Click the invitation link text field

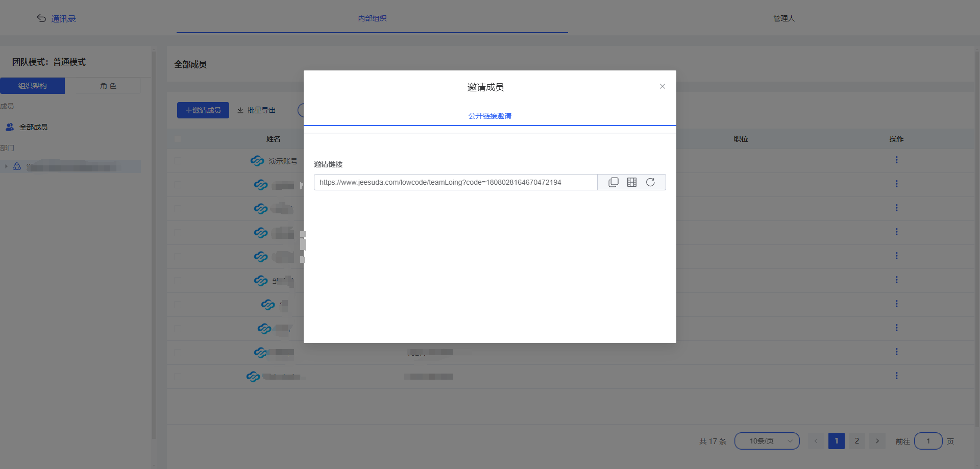coord(455,182)
